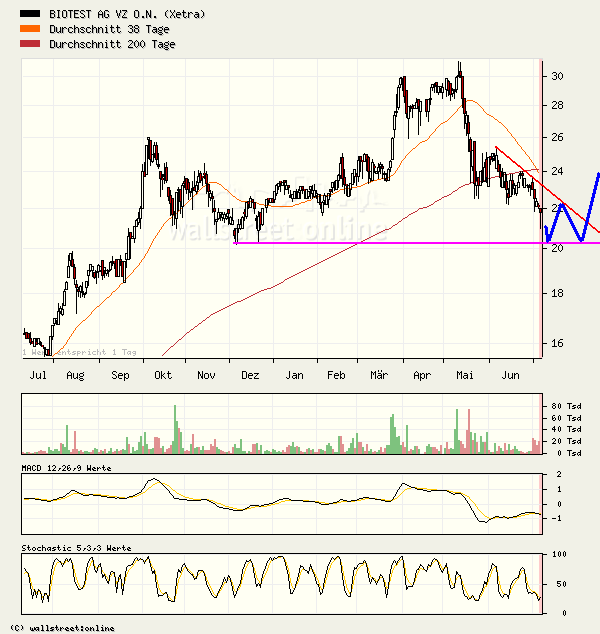Click the orange 38-day average legend swatch
Viewport: 600px width, 634px height.
[x=32, y=30]
